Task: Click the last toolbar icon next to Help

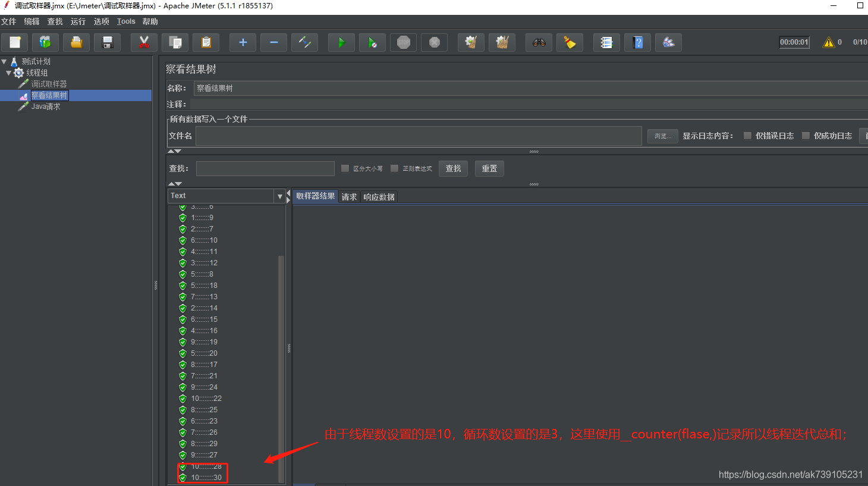Action: 668,42
